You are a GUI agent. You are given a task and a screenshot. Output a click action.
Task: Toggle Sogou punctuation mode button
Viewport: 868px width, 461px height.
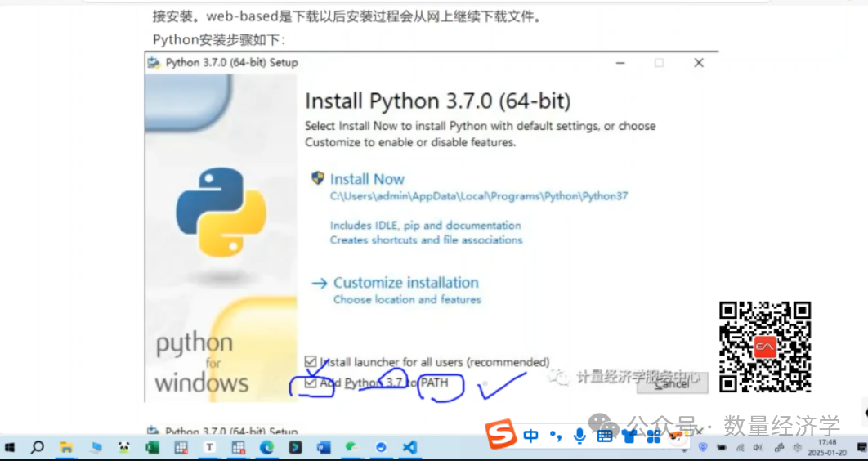click(x=555, y=436)
